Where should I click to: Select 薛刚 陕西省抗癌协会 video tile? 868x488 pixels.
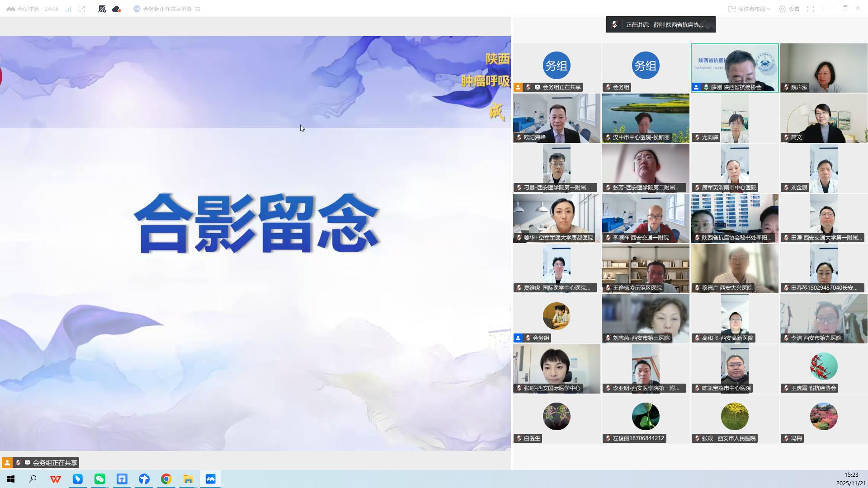pyautogui.click(x=735, y=68)
